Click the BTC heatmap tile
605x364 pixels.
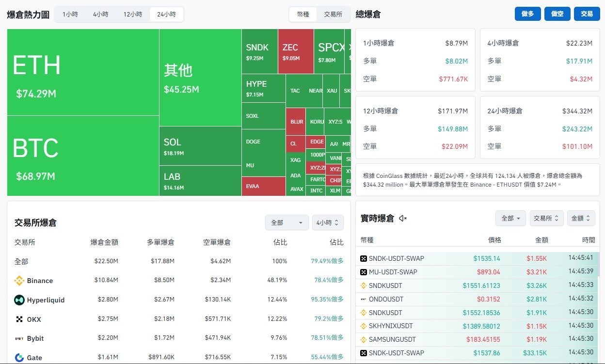click(83, 156)
